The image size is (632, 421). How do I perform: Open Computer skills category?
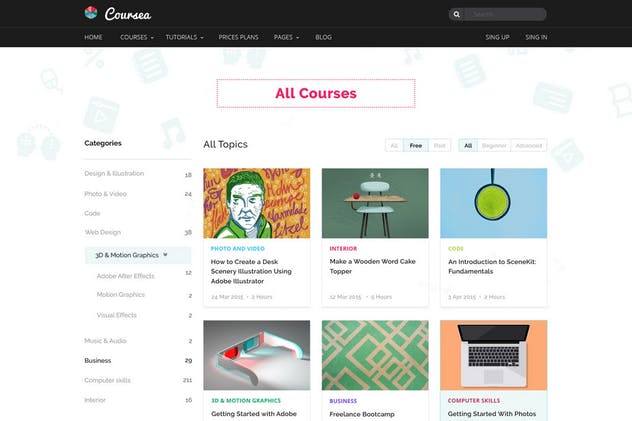(x=107, y=380)
